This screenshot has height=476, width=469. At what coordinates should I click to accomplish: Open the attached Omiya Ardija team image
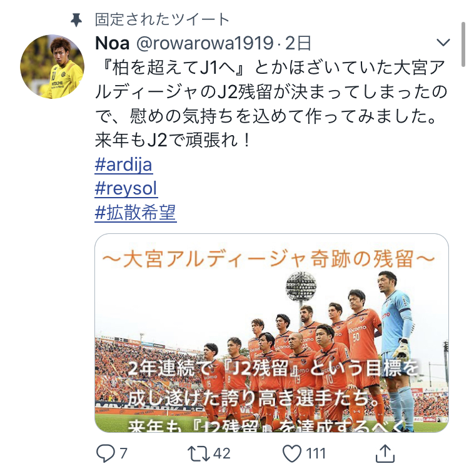tap(271, 333)
